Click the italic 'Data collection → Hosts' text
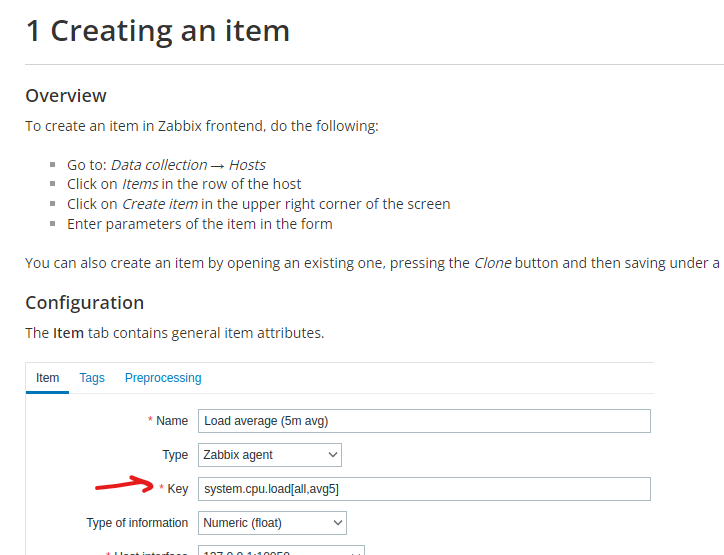The height and width of the screenshot is (555, 724). pos(188,165)
